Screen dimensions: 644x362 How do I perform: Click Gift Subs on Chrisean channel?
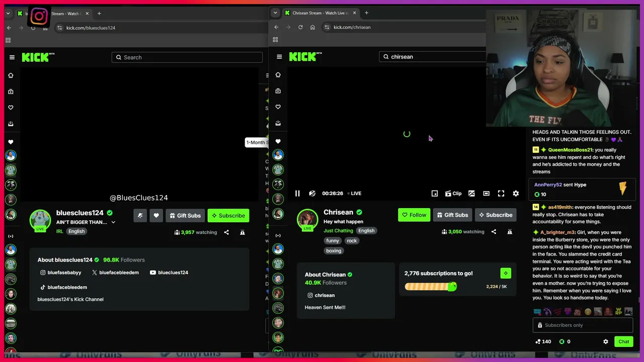pos(452,215)
